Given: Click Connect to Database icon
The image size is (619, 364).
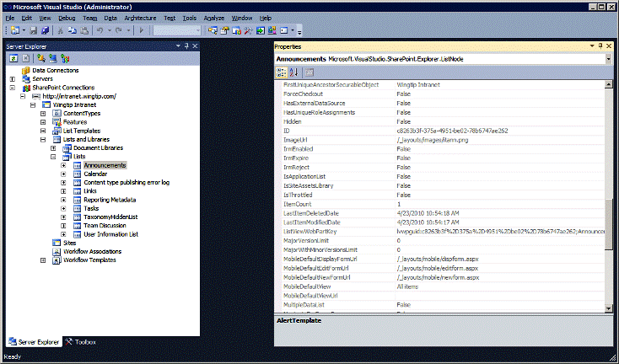Looking at the screenshot, I should click(x=41, y=58).
